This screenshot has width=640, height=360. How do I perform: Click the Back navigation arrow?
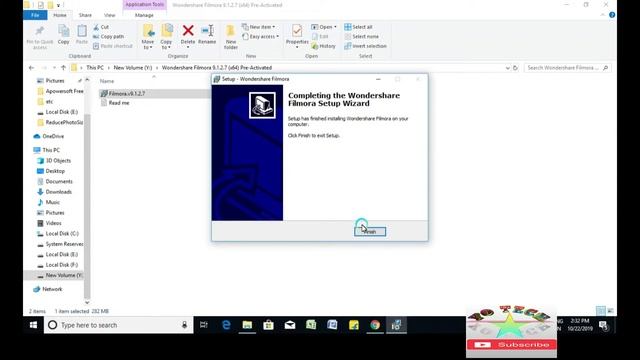coord(31,68)
